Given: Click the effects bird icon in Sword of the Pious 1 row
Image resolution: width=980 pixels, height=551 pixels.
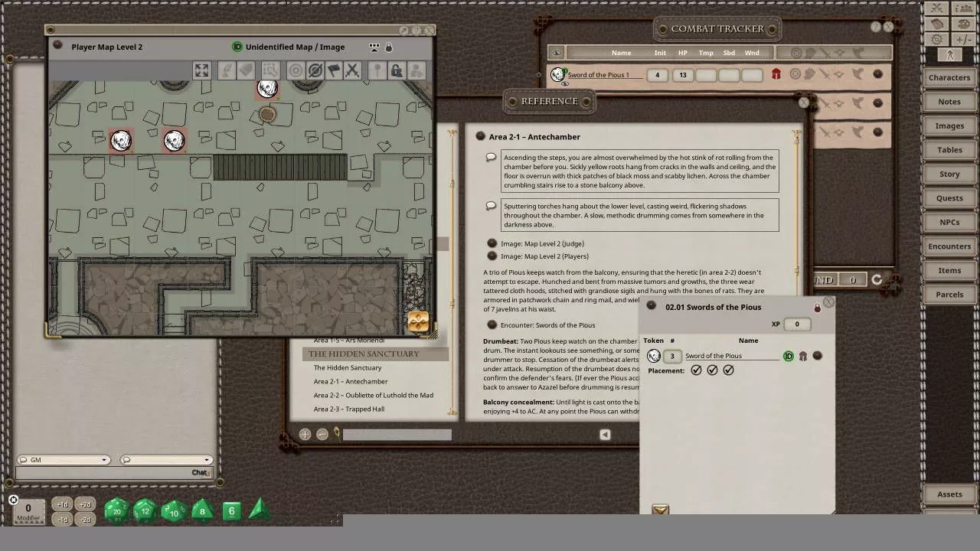Looking at the screenshot, I should tap(858, 74).
